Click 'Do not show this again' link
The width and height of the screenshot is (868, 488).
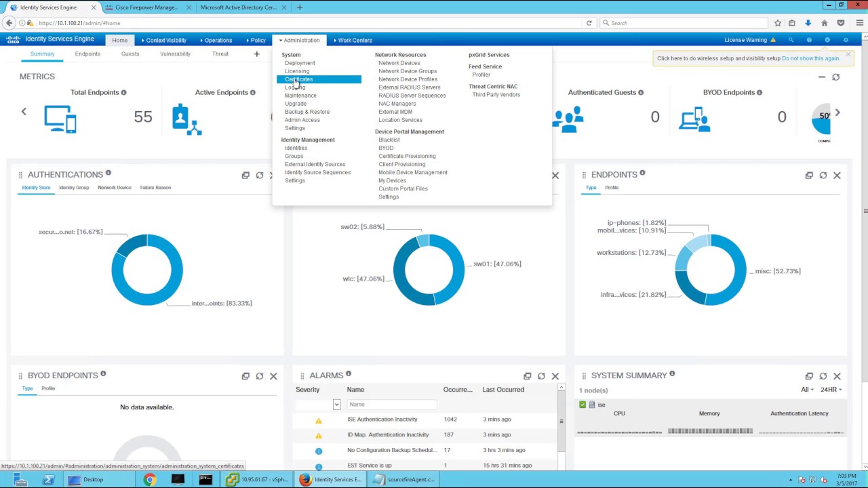click(x=810, y=58)
